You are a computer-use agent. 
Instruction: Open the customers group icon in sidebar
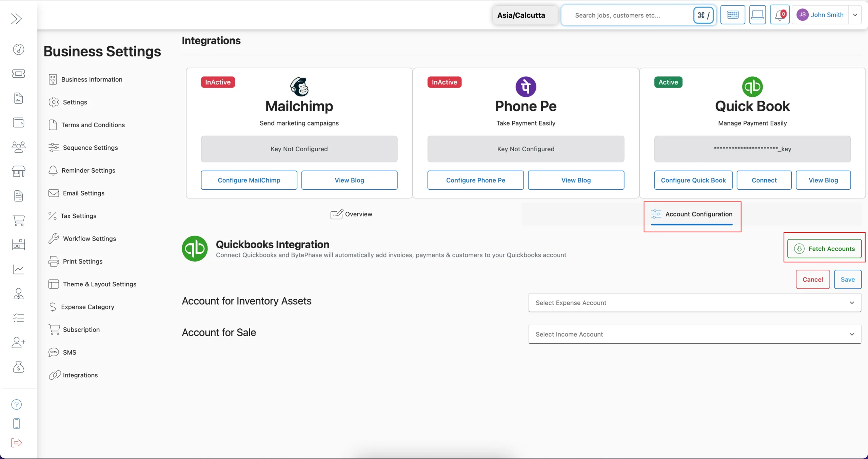pyautogui.click(x=19, y=147)
